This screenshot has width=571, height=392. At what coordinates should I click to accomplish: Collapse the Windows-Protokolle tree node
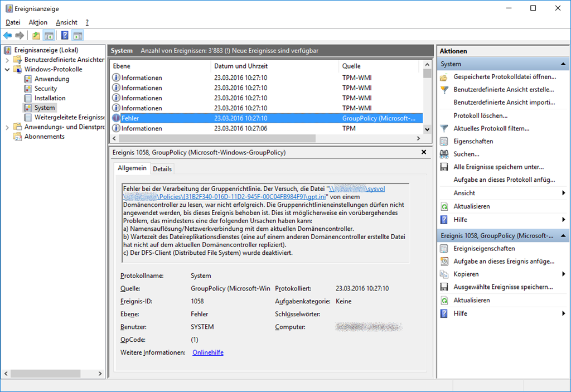tap(7, 70)
